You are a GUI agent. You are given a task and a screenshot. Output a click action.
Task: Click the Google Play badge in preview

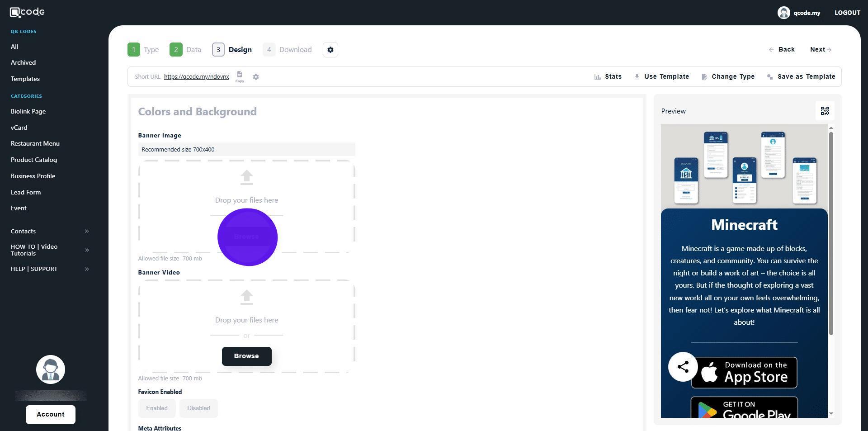744,407
